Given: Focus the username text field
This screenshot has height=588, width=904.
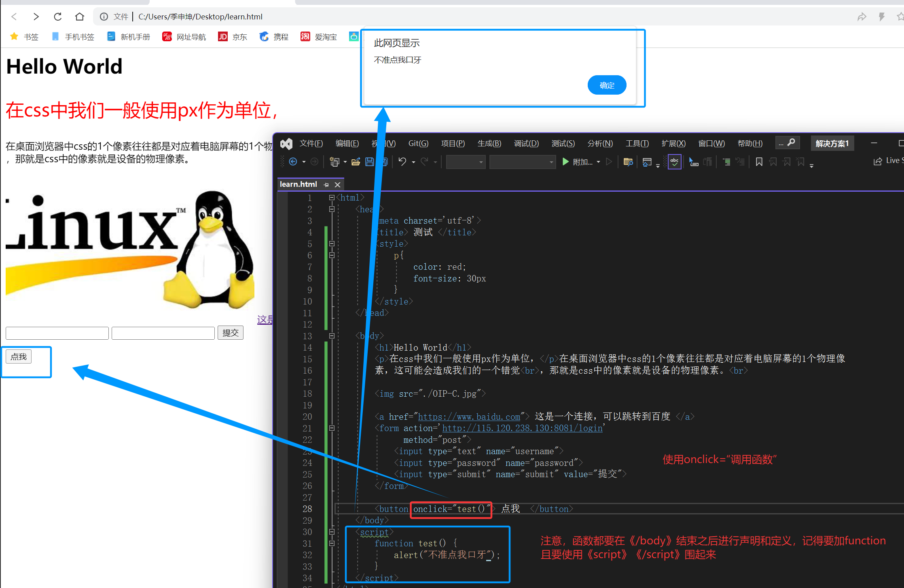Looking at the screenshot, I should [57, 333].
